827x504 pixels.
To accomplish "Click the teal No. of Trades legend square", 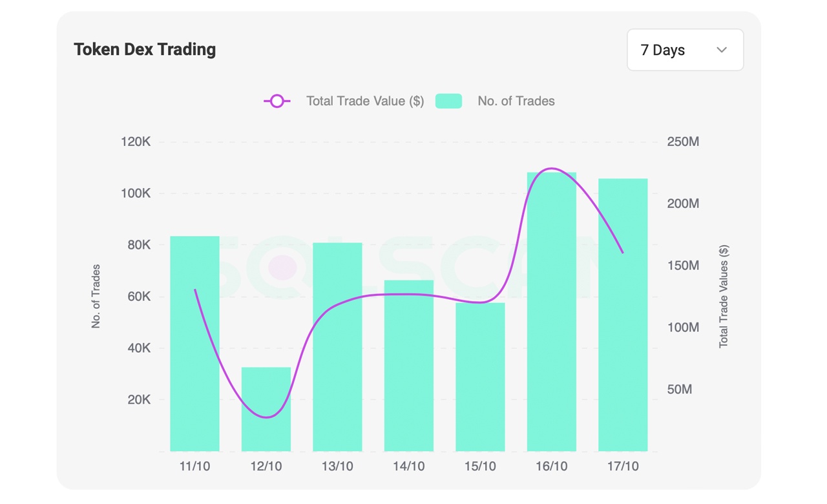I will click(448, 101).
